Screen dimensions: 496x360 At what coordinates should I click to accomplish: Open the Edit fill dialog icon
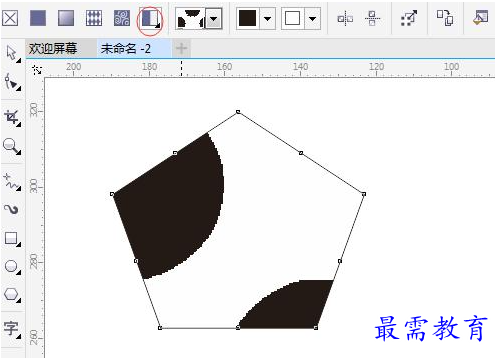(x=480, y=18)
